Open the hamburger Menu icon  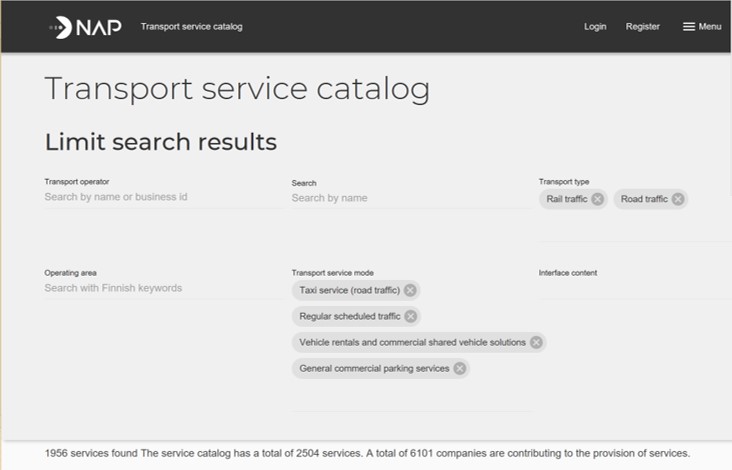[x=689, y=27]
